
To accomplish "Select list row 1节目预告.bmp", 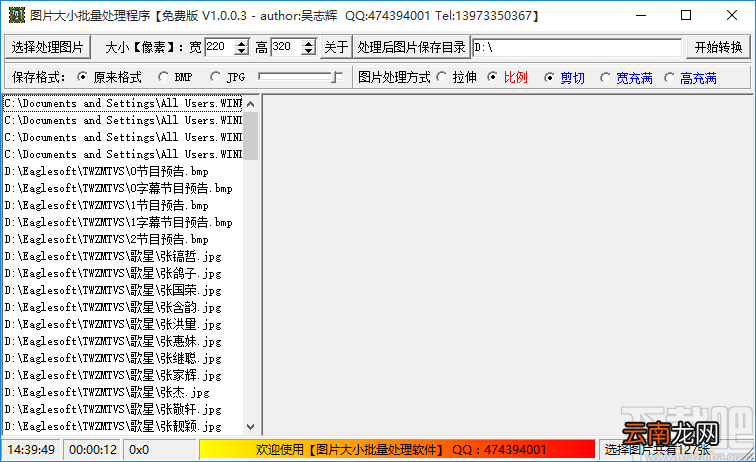I will pos(123,205).
